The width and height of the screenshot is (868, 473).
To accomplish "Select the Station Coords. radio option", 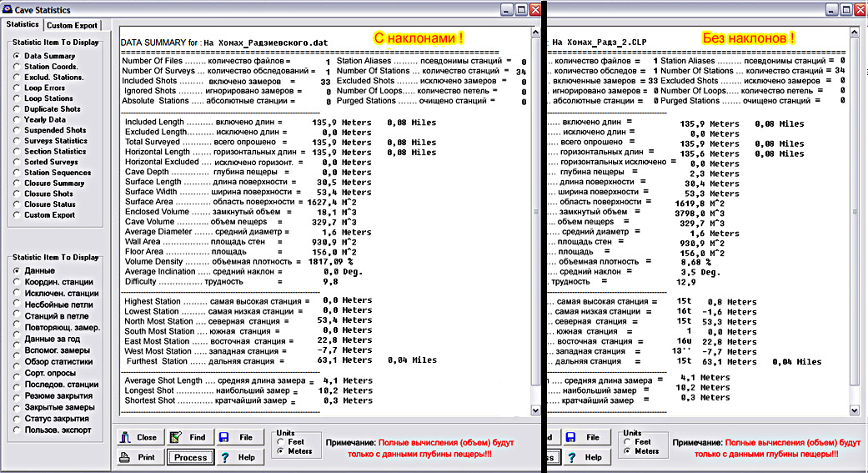I will pos(16,67).
